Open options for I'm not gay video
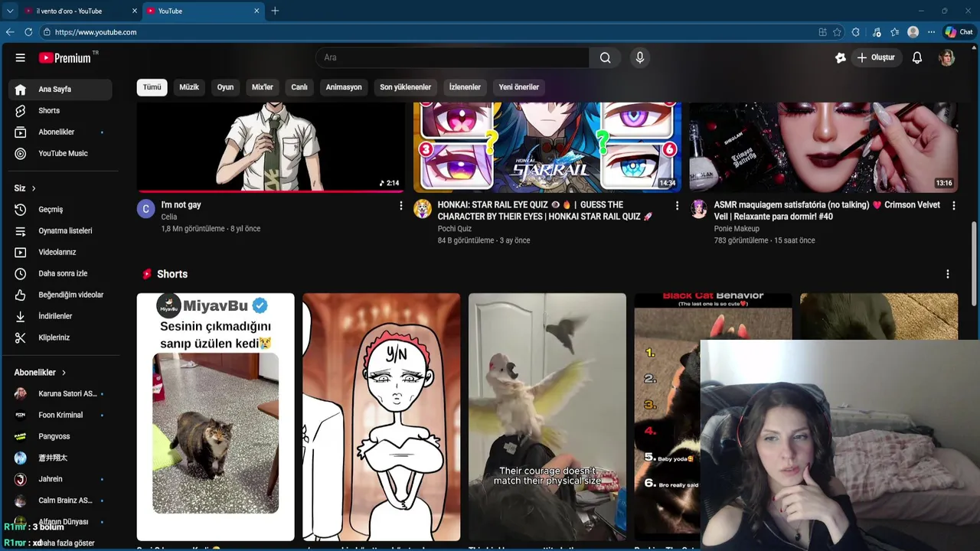Viewport: 980px width, 551px height. (x=400, y=206)
